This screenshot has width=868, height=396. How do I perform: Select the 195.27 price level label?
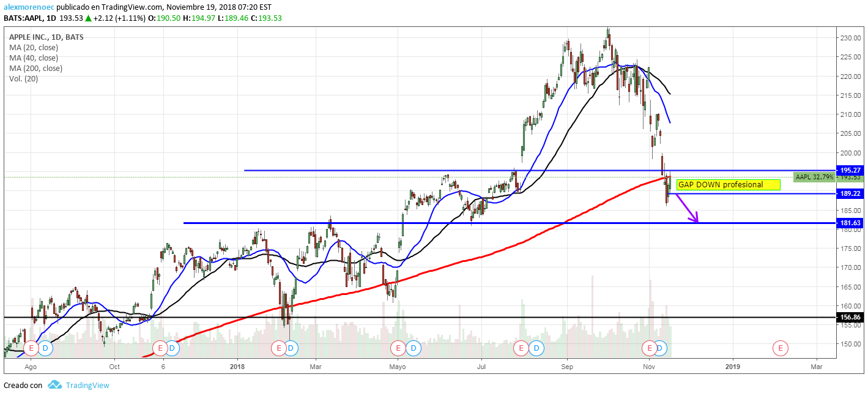850,171
